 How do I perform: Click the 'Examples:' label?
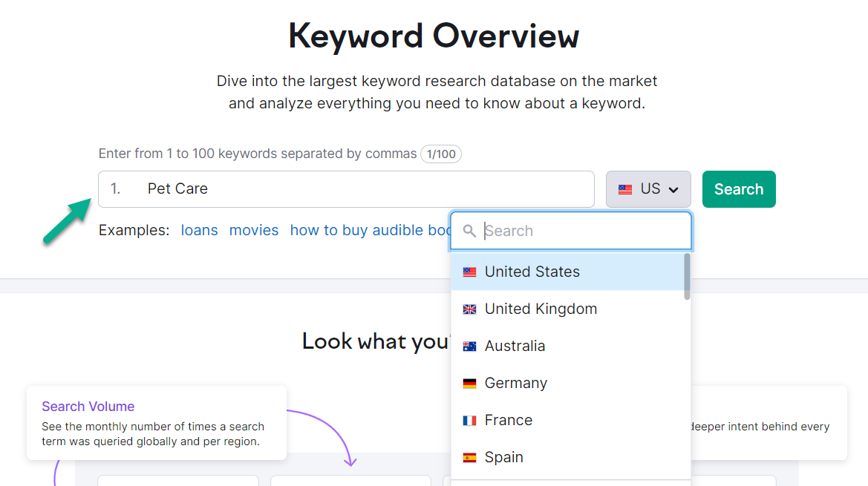(x=134, y=230)
